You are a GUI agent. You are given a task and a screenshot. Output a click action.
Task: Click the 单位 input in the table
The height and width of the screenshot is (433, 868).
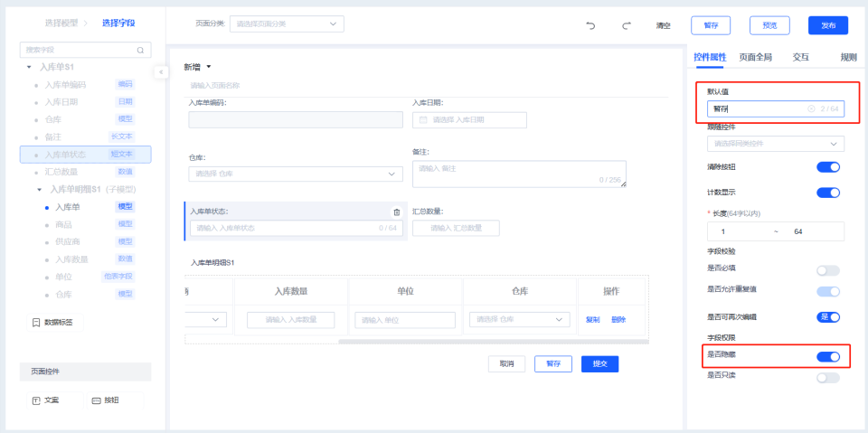[405, 319]
